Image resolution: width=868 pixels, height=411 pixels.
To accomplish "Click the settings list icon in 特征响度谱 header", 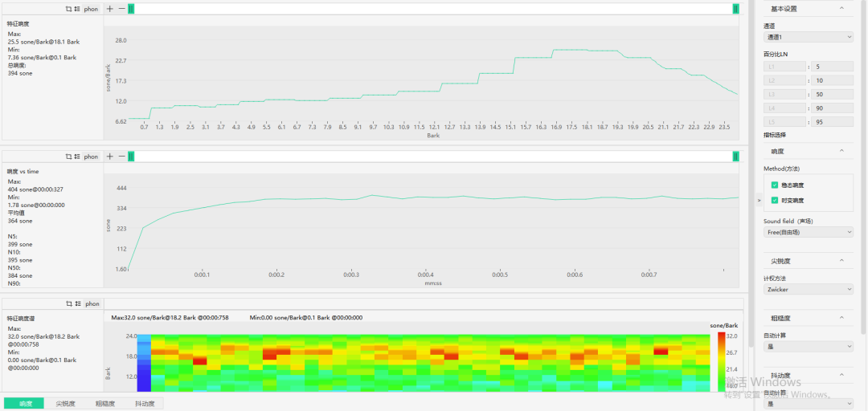I will [77, 303].
